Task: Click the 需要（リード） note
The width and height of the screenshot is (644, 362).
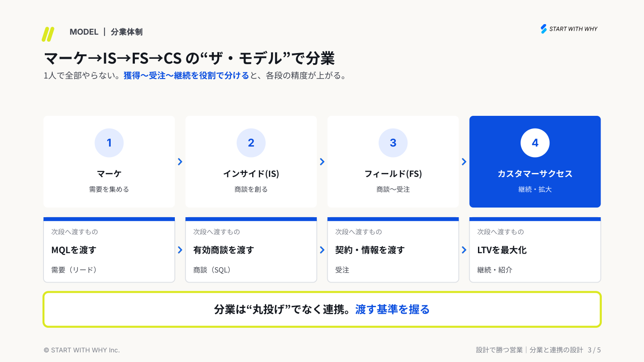Action: (74, 270)
